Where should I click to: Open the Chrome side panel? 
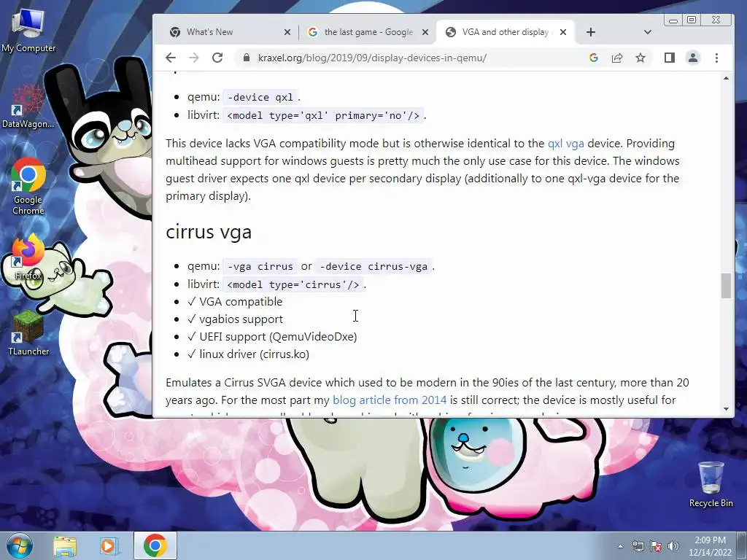coord(670,58)
